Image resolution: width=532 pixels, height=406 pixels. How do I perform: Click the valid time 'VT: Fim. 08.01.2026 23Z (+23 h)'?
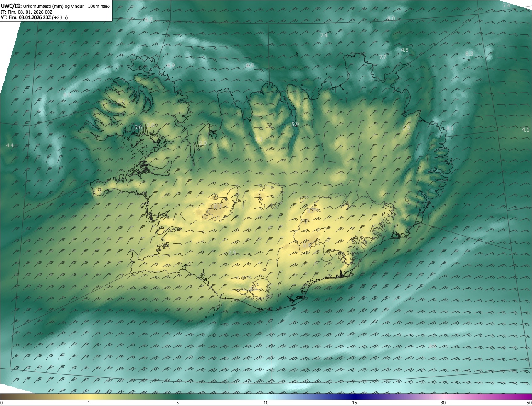pyautogui.click(x=34, y=18)
